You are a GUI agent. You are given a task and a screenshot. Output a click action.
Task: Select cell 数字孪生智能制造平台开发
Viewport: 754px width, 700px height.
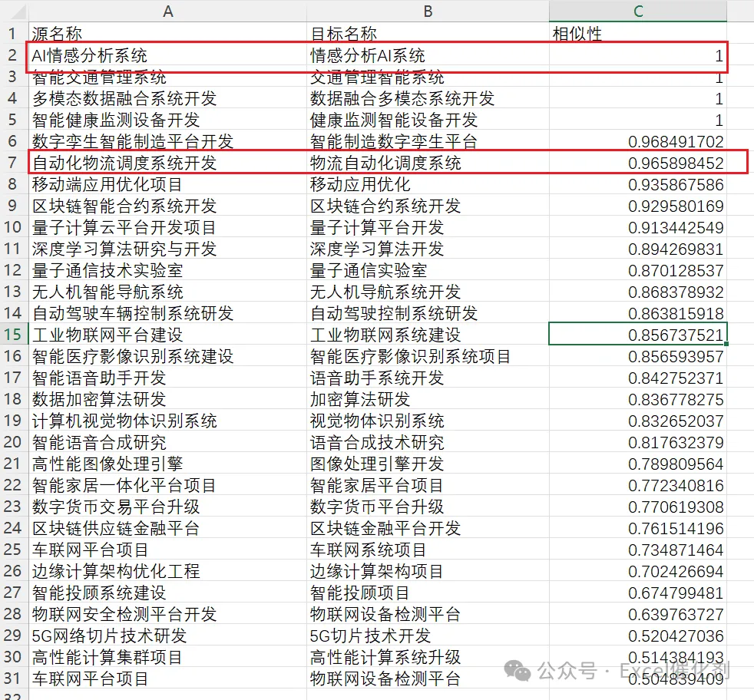pyautogui.click(x=168, y=141)
